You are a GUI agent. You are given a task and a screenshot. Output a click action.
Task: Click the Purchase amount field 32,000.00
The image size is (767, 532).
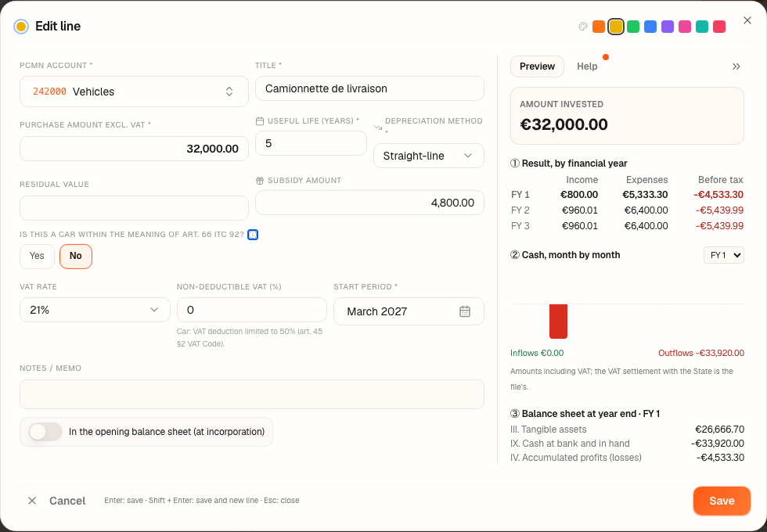(134, 149)
